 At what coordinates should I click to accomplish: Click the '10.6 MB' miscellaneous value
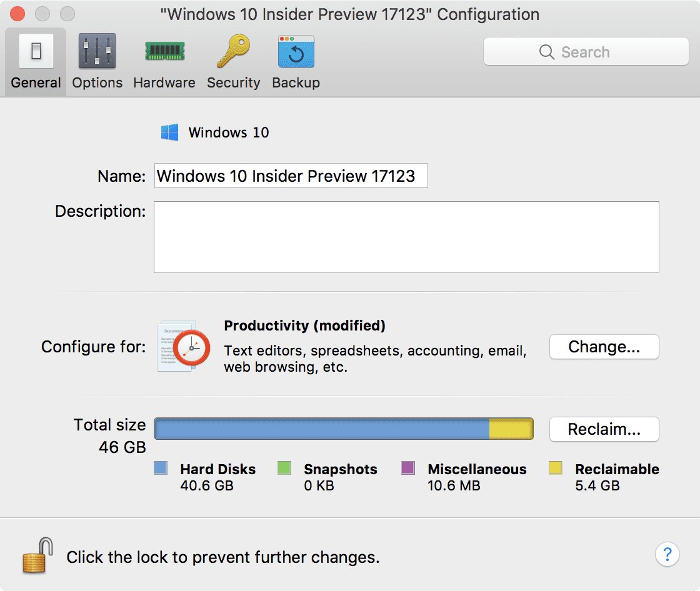point(454,485)
